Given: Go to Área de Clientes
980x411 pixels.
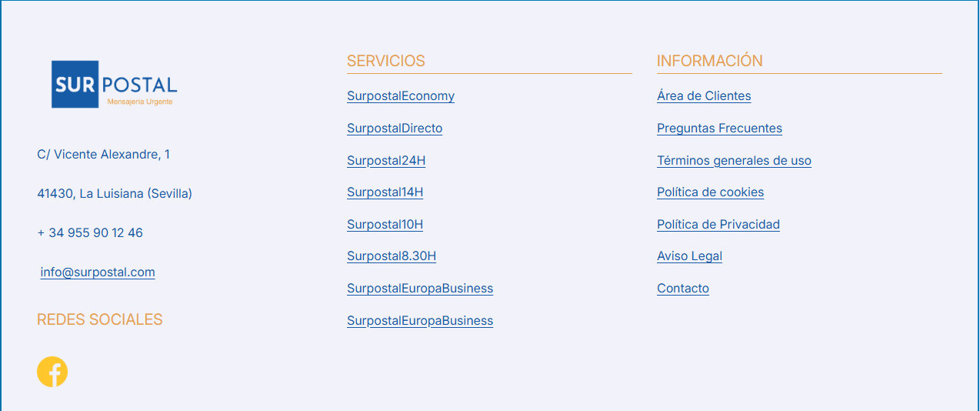Looking at the screenshot, I should click(x=704, y=96).
